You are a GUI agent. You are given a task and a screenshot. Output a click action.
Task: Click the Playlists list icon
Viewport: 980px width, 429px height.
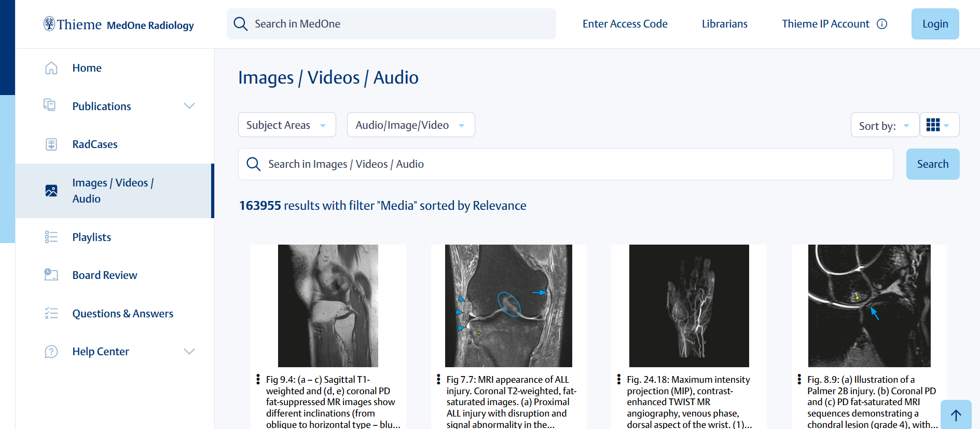point(51,237)
